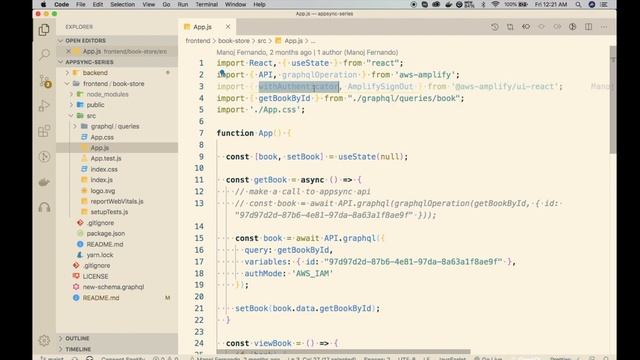Image resolution: width=640 pixels, height=360 pixels.
Task: Click line number 15 in the gutter
Action: tap(199, 238)
